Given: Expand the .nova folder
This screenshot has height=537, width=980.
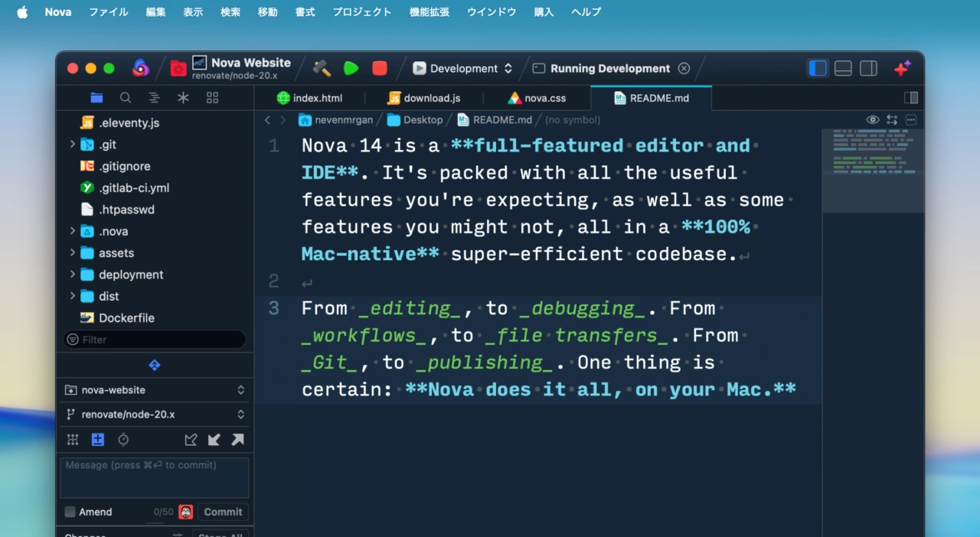Looking at the screenshot, I should point(73,231).
